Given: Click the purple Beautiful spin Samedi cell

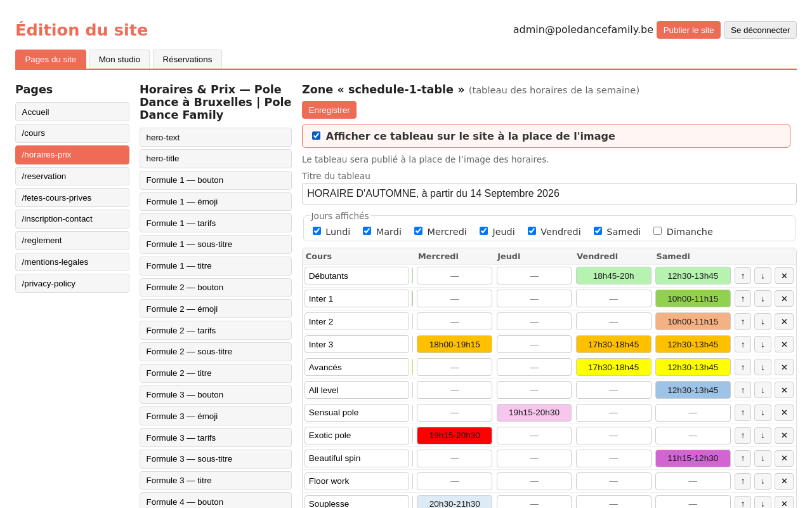Looking at the screenshot, I should pos(693,458).
